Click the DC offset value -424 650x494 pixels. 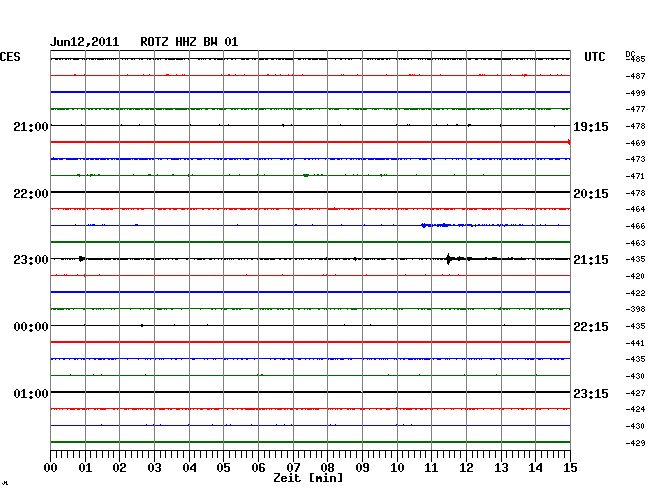635,409
